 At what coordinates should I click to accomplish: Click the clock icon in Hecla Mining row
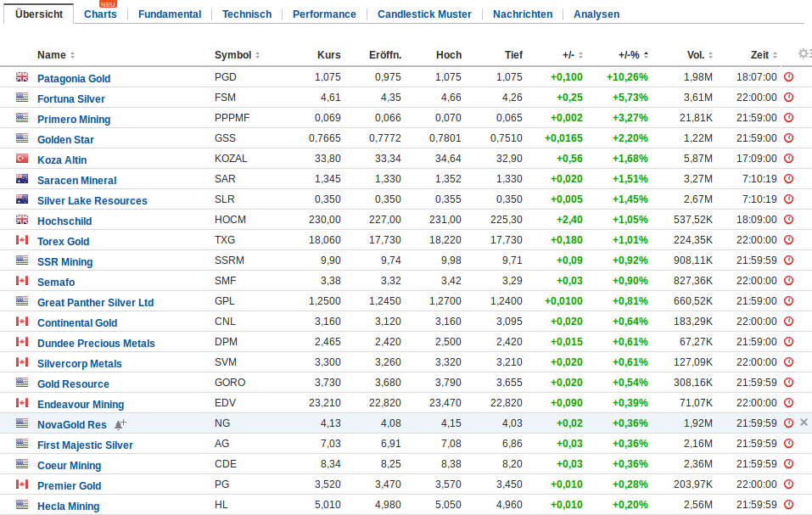(789, 505)
